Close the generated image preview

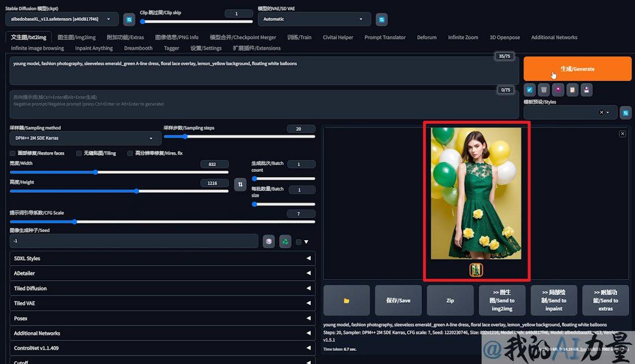[x=622, y=134]
